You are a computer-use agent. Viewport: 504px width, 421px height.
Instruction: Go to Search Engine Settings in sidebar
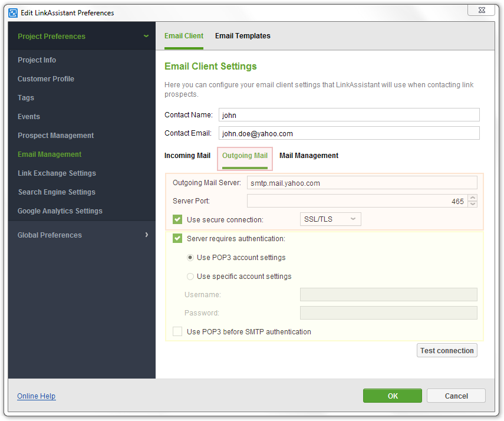coord(57,192)
